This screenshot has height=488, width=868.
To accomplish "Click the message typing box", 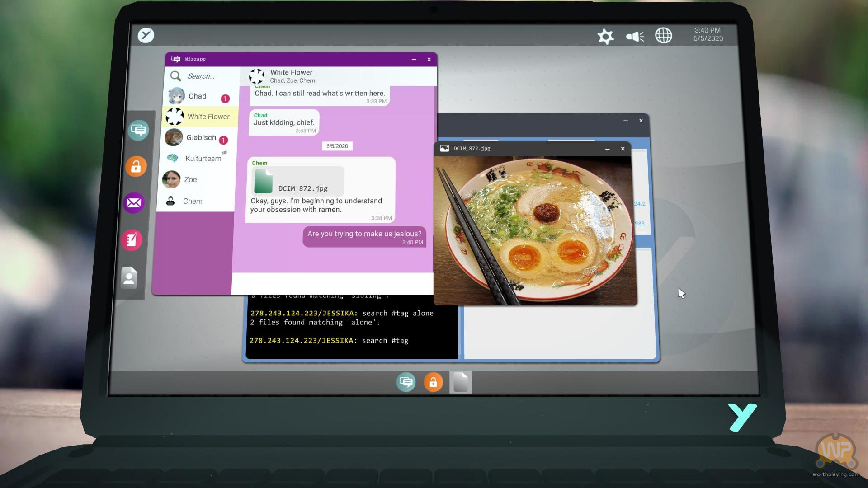I will (332, 284).
